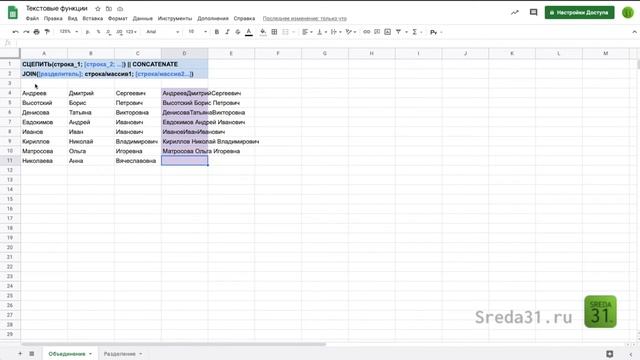Click the document title Текстовые функции
The width and height of the screenshot is (640, 360).
coord(57,9)
